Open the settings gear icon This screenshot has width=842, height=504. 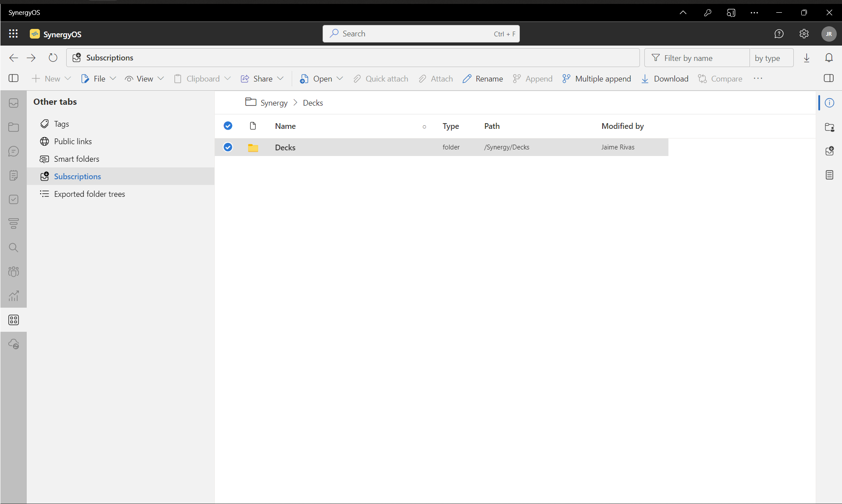803,34
